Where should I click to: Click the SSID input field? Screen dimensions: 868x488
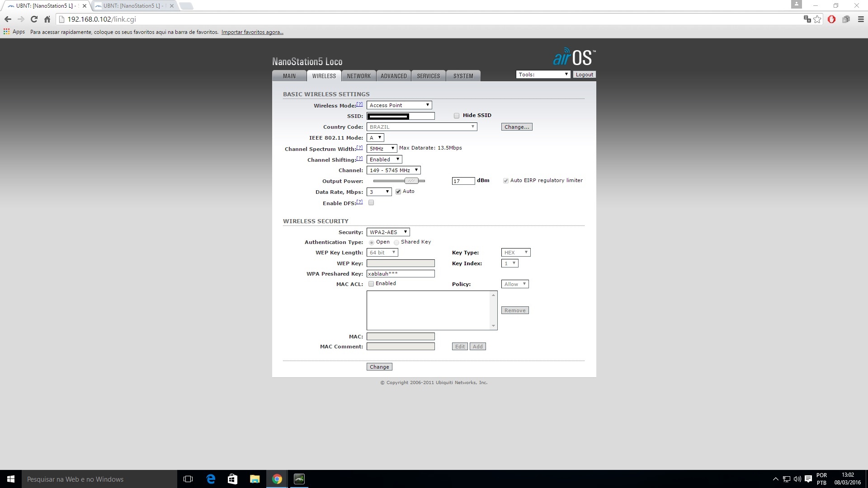(x=401, y=116)
